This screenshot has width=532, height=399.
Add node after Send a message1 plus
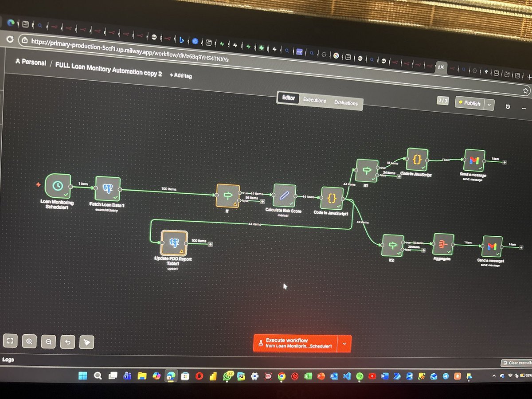tap(521, 247)
